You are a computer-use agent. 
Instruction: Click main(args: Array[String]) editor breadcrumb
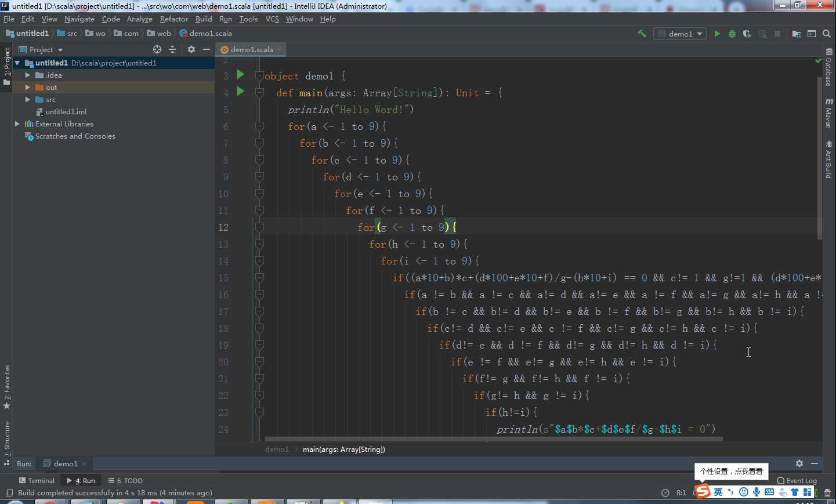click(x=344, y=449)
